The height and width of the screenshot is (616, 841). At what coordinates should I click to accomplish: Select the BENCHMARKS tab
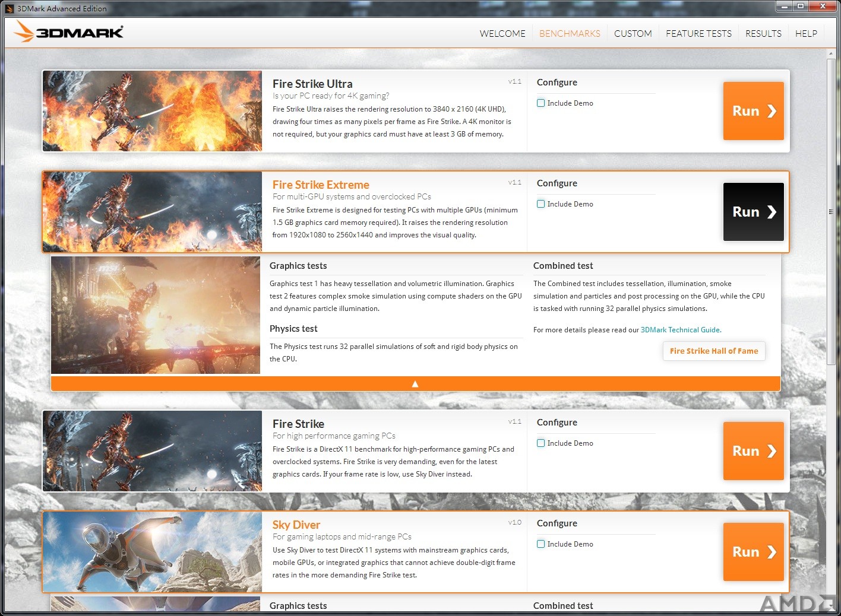tap(570, 33)
